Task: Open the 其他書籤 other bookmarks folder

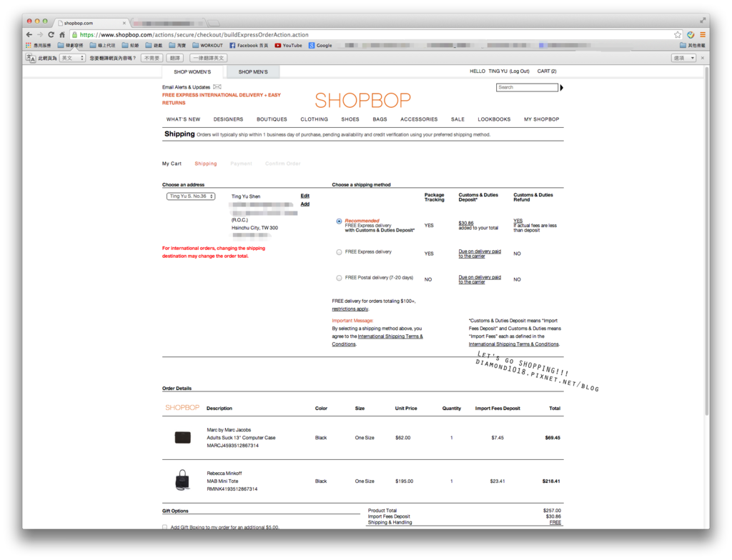Action: (693, 45)
